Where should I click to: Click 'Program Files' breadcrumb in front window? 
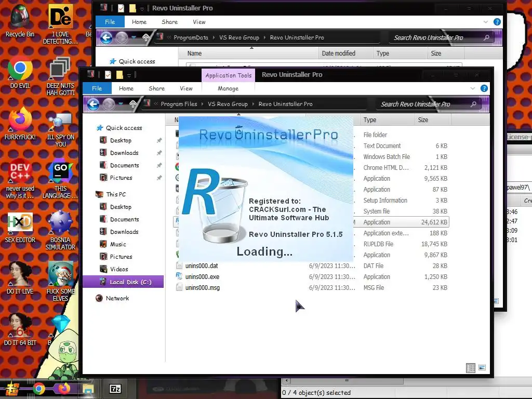coord(179,104)
